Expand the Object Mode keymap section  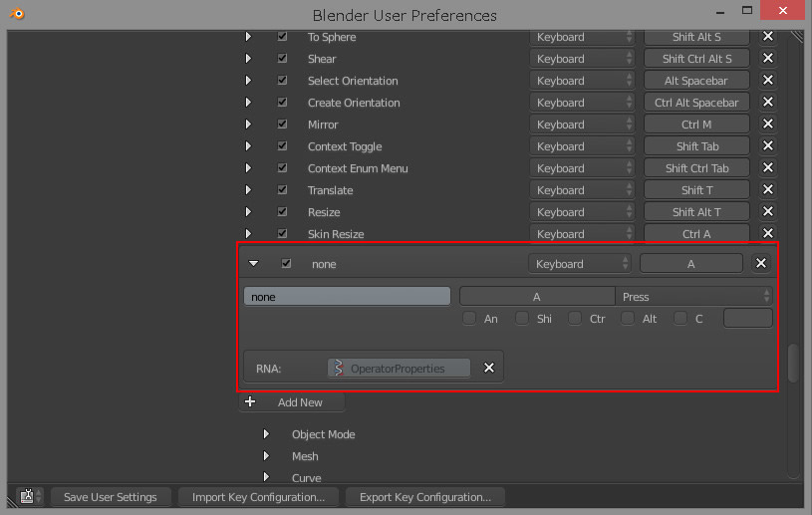point(266,434)
